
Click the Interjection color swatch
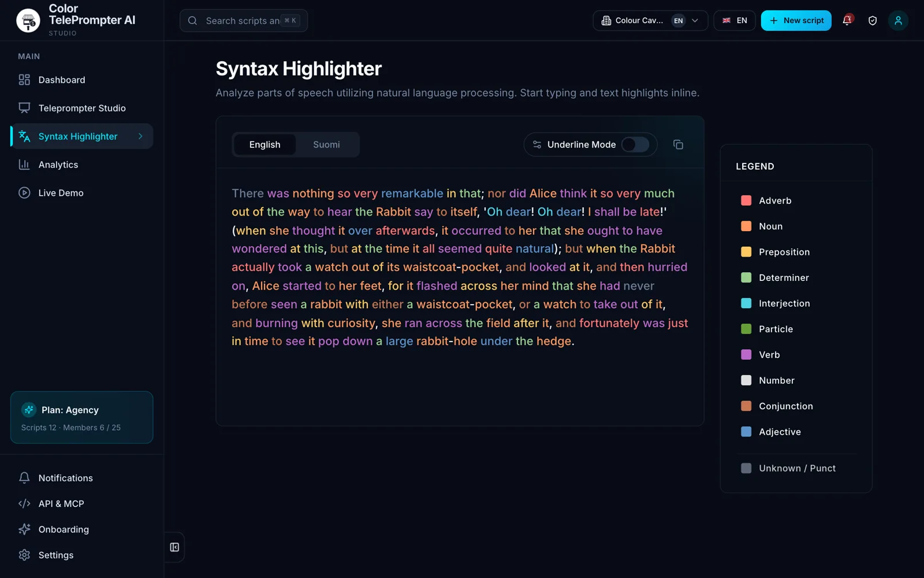point(746,303)
